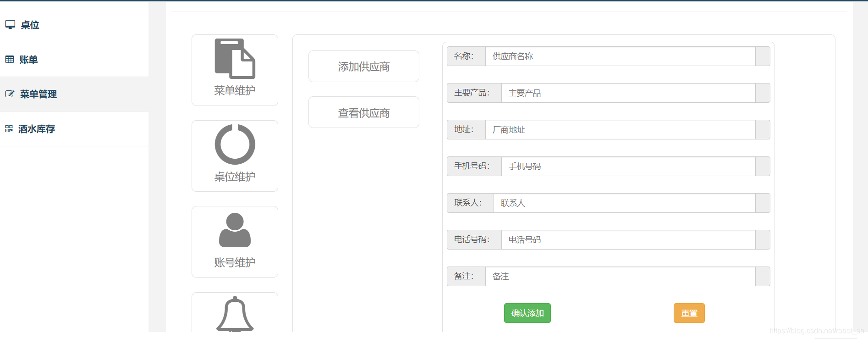Click the orange 重置 button

689,313
